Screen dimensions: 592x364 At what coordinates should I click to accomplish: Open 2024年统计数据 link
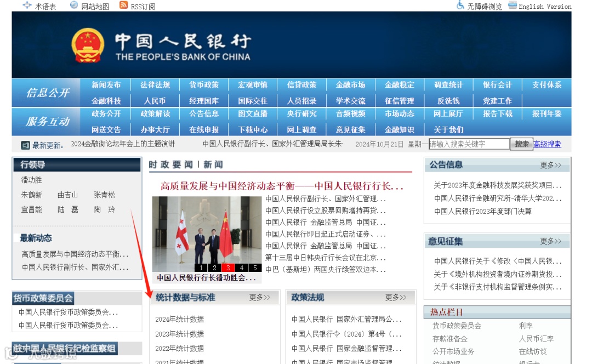point(180,320)
